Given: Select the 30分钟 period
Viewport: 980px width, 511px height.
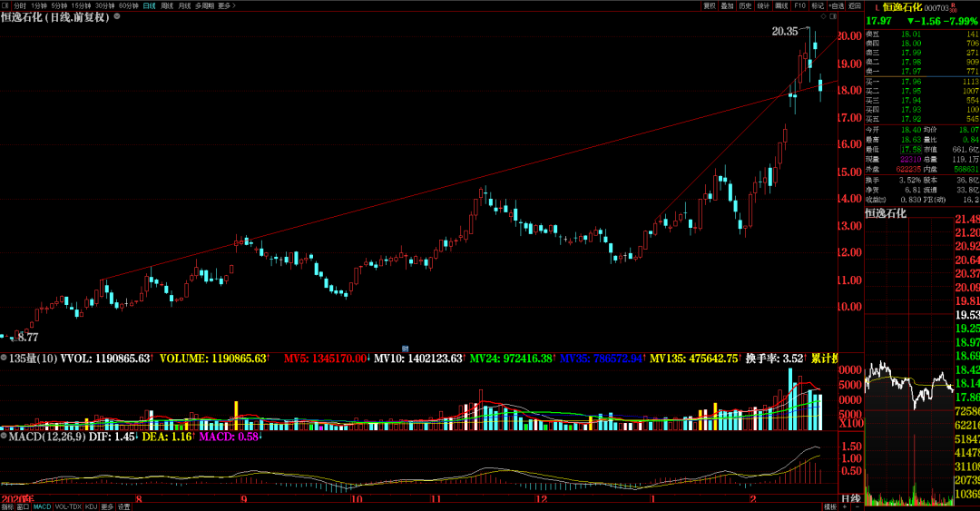Looking at the screenshot, I should click(105, 5).
